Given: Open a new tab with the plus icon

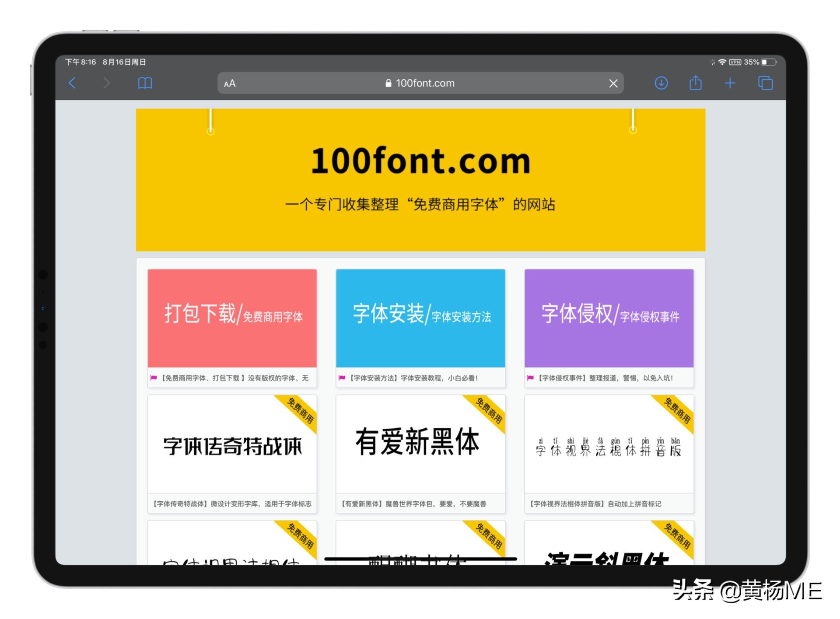Looking at the screenshot, I should click(730, 83).
